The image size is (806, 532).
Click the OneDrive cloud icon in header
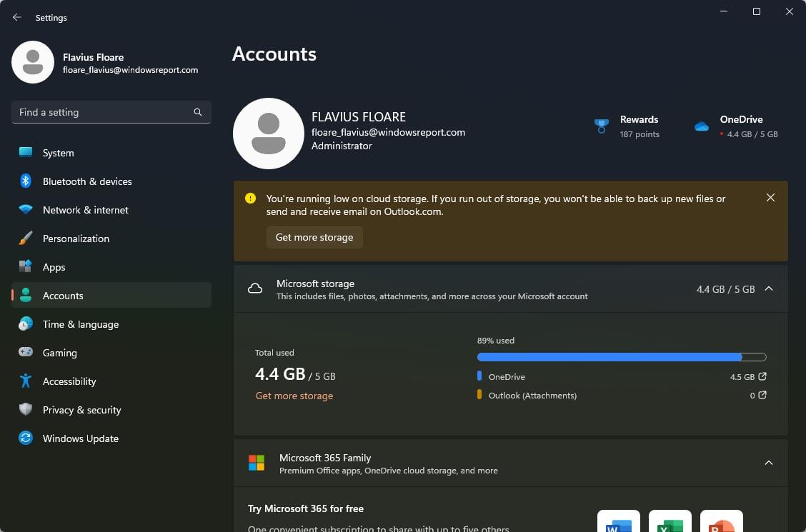pos(702,126)
